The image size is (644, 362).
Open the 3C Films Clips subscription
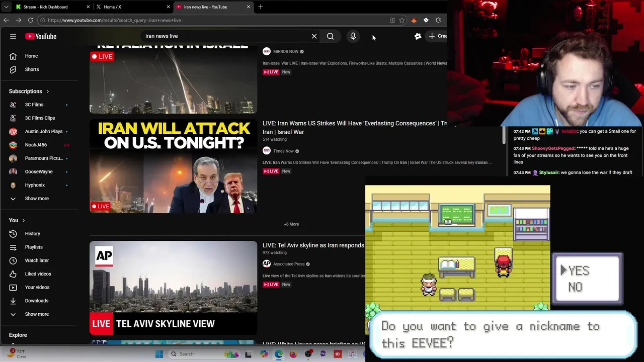click(x=40, y=118)
